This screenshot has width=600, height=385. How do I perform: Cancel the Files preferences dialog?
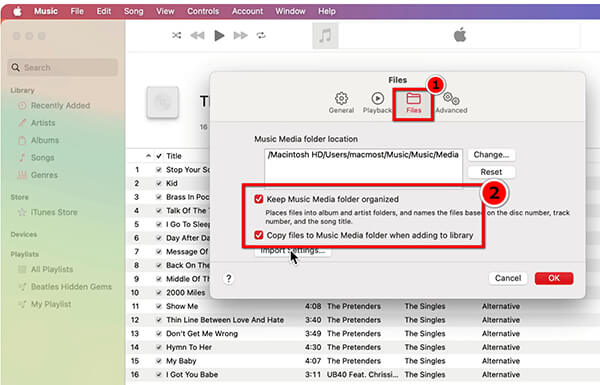(x=508, y=278)
